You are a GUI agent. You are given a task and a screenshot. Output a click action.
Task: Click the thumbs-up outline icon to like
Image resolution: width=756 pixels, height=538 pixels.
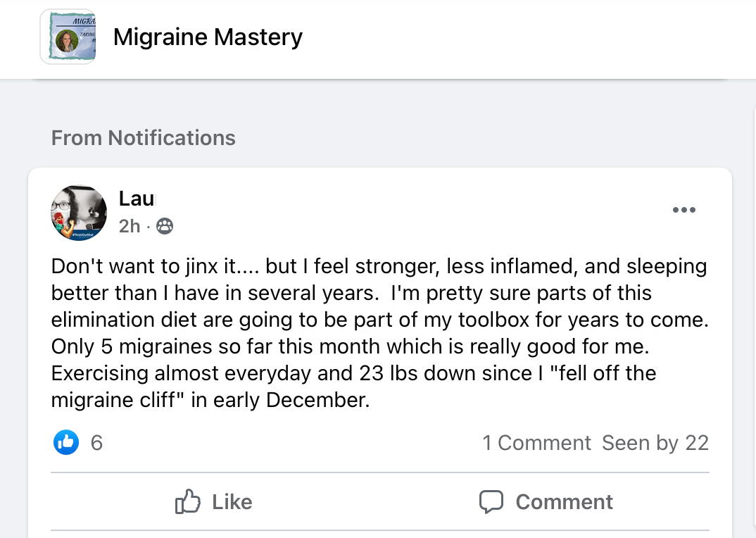pyautogui.click(x=188, y=501)
